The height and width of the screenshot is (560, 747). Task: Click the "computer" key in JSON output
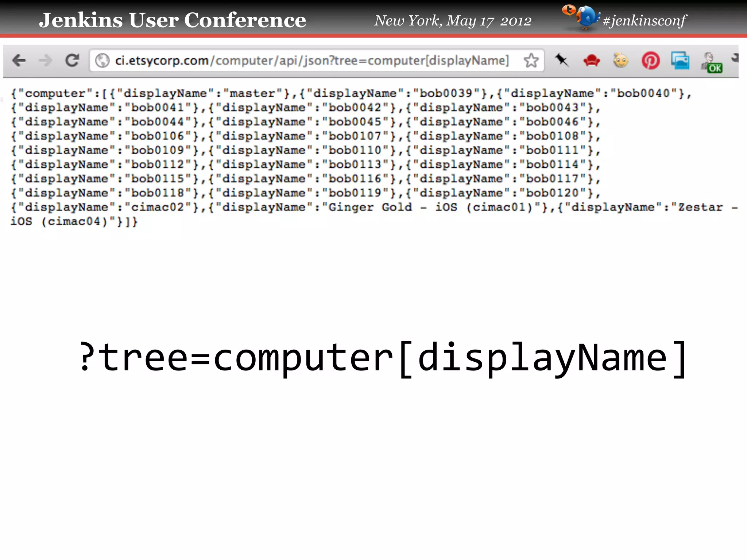(55, 93)
